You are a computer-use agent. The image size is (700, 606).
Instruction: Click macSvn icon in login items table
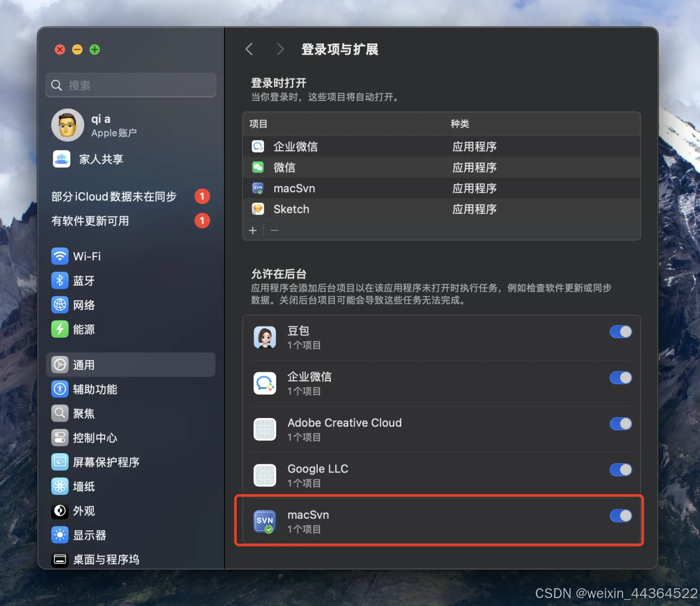pyautogui.click(x=258, y=188)
